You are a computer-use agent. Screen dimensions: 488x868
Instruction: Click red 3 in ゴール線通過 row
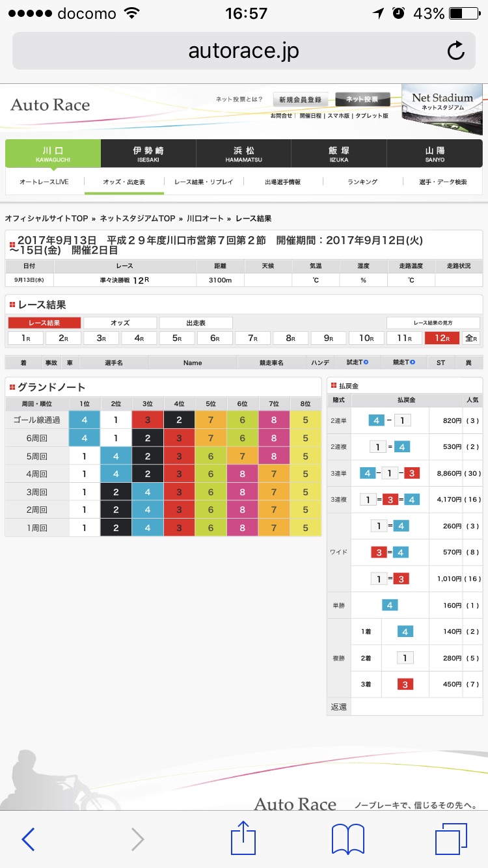tap(148, 420)
